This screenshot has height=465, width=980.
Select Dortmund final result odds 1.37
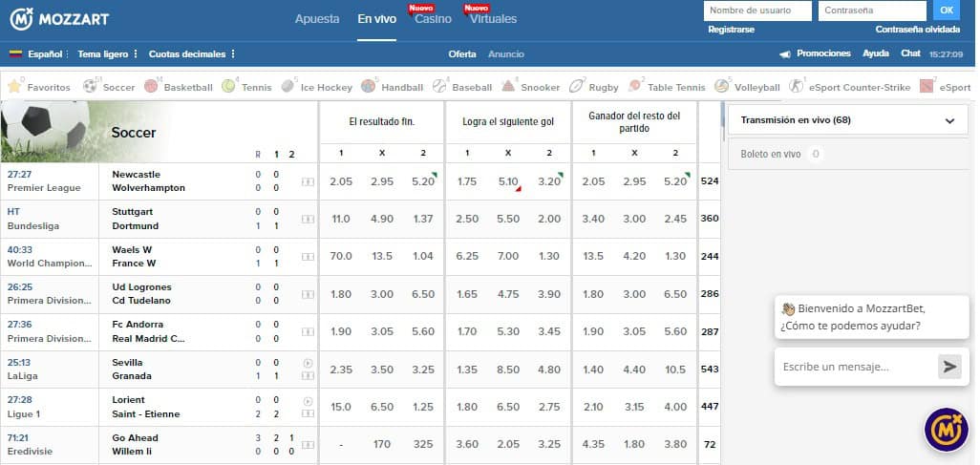click(x=423, y=220)
